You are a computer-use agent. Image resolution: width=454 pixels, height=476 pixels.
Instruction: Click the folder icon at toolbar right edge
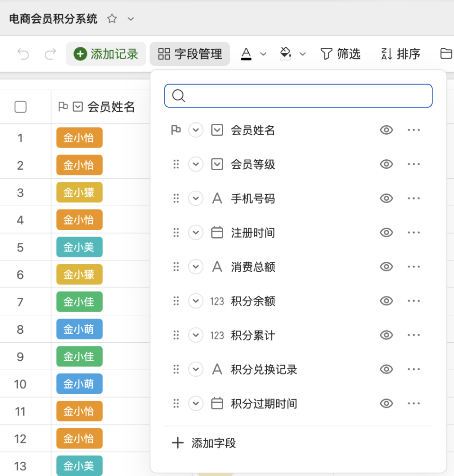point(445,54)
